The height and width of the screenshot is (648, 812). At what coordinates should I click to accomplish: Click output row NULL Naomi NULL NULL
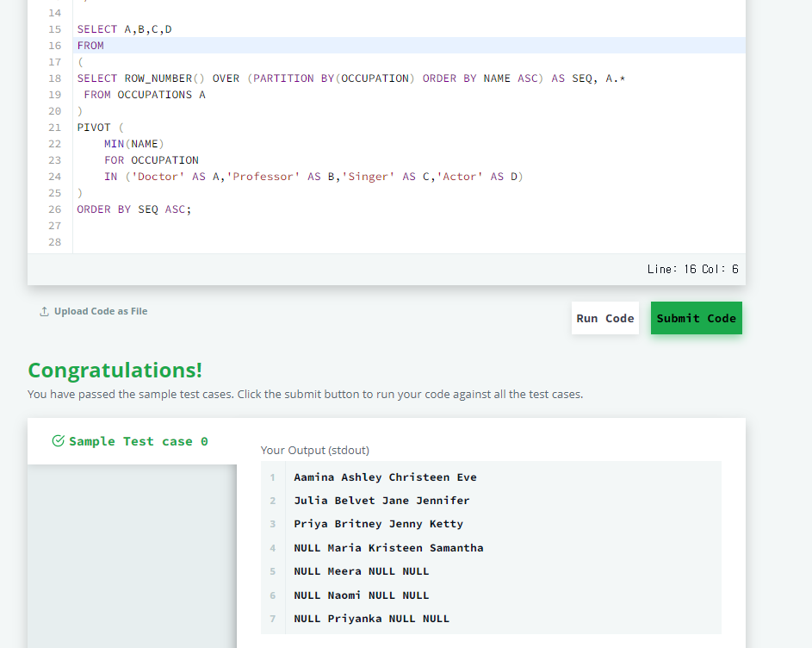pyautogui.click(x=362, y=595)
